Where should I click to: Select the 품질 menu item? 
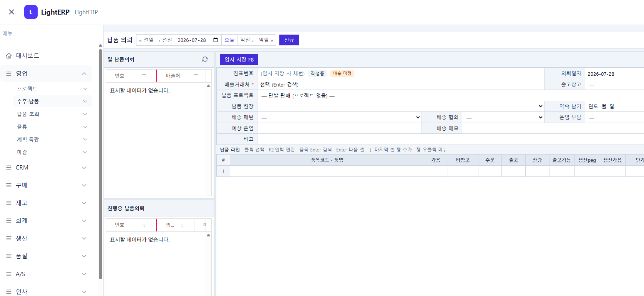pyautogui.click(x=46, y=256)
